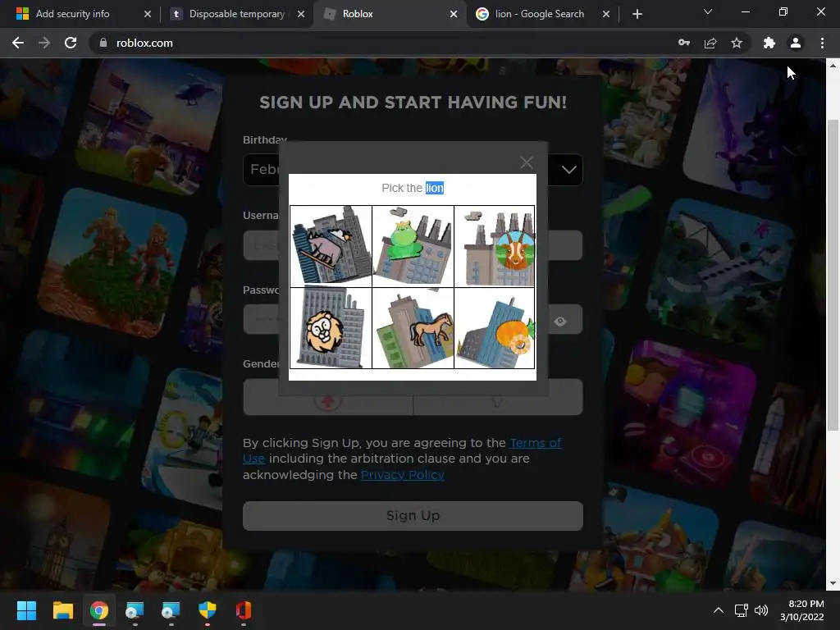Click the highlighted word lion
This screenshot has height=630, width=840.
click(x=435, y=188)
